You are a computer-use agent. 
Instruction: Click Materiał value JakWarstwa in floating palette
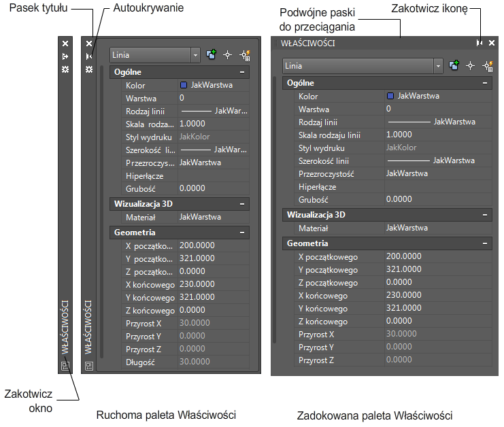tap(214, 217)
